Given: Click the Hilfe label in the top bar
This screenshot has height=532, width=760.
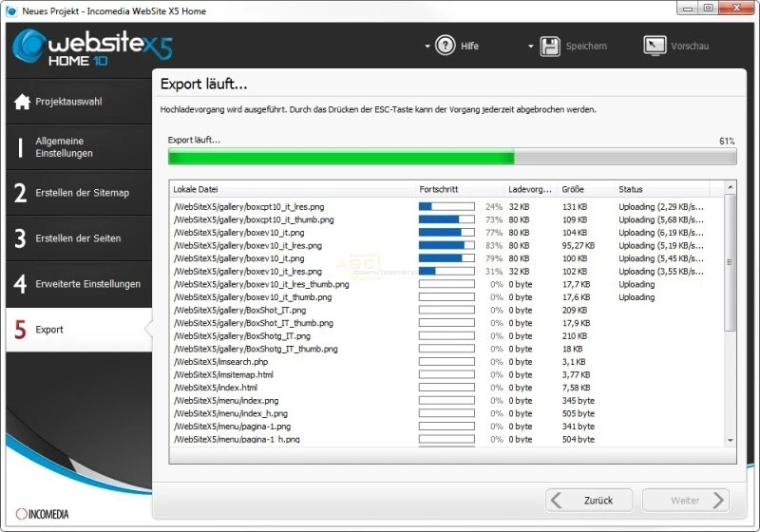Looking at the screenshot, I should pos(469,46).
